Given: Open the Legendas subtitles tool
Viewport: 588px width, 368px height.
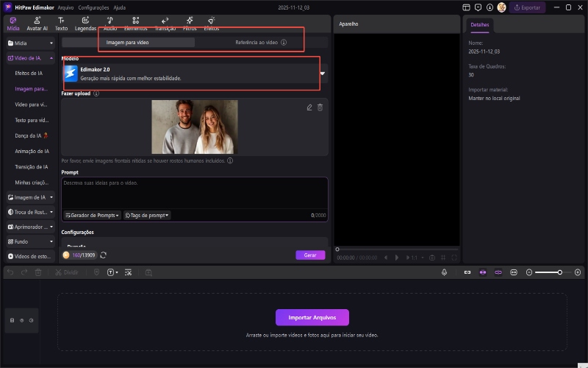Looking at the screenshot, I should [85, 23].
